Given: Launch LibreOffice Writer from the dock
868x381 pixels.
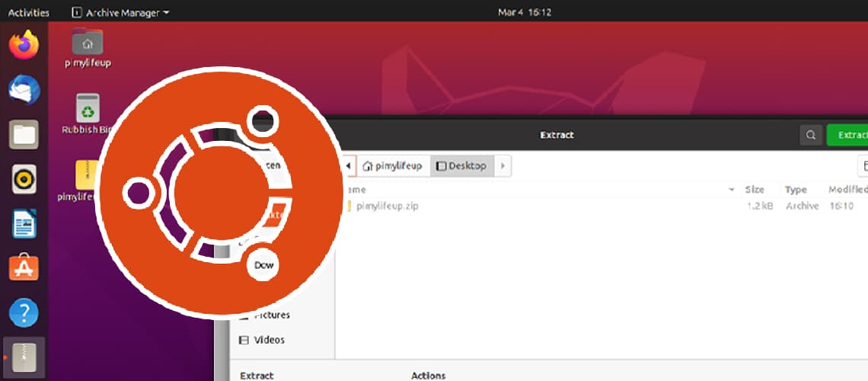Looking at the screenshot, I should (24, 224).
